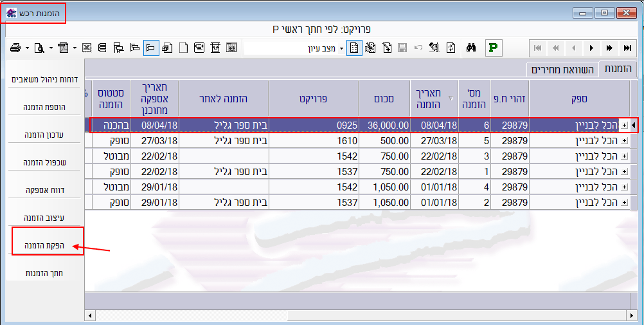Open the dropdown arrow beside the printer icon

[x=27, y=48]
